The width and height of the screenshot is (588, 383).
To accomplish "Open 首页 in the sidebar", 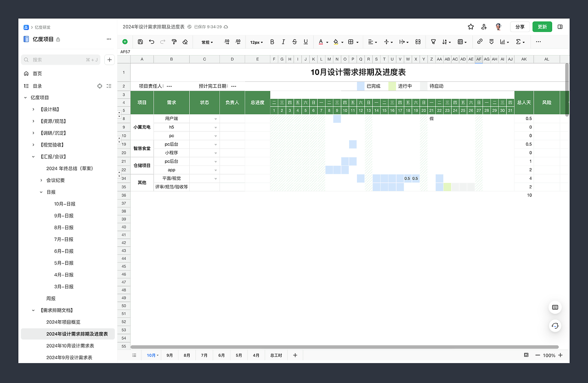I will pos(37,74).
